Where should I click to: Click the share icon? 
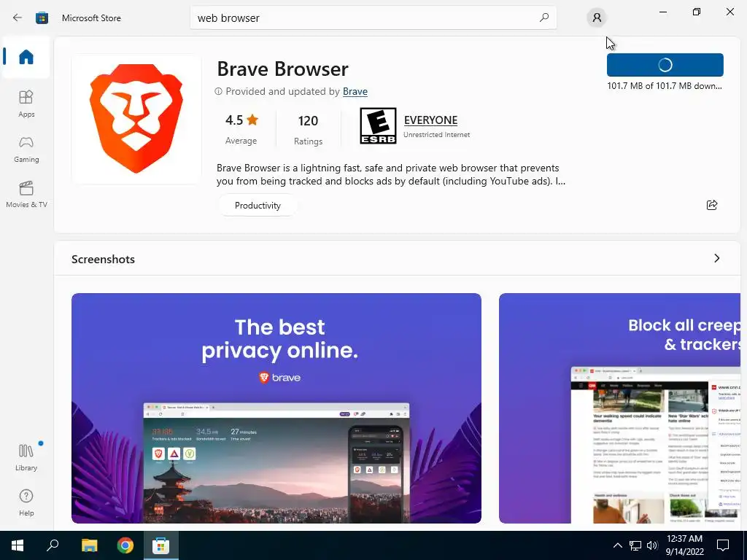(712, 205)
